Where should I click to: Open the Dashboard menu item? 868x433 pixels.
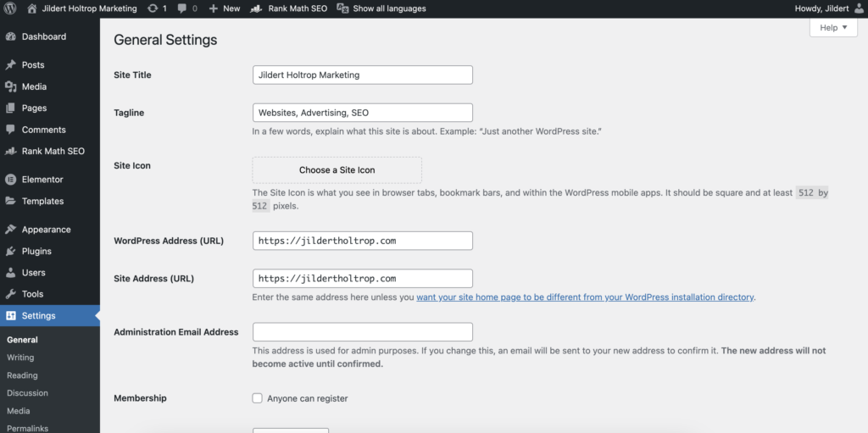tap(50, 36)
